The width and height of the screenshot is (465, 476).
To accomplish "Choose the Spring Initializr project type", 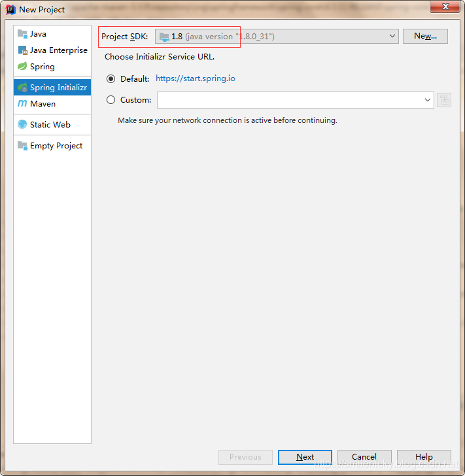I will point(52,88).
